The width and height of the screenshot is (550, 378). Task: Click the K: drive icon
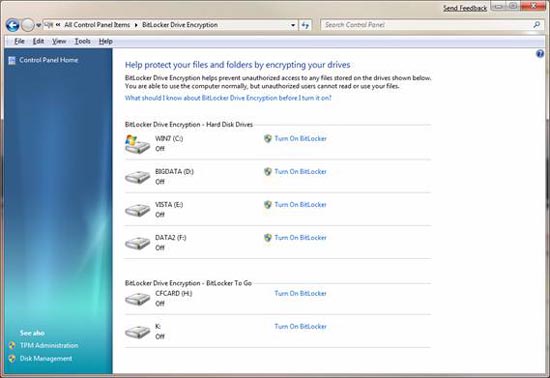(x=138, y=331)
